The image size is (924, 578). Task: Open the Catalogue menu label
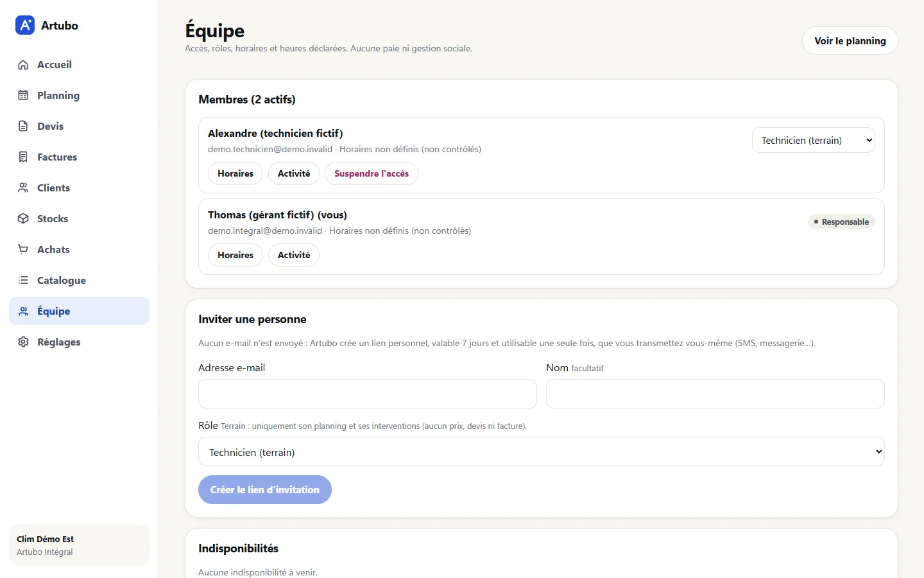click(x=62, y=281)
